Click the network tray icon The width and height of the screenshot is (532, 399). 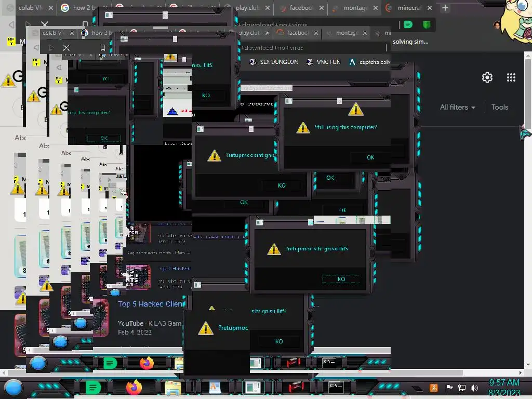click(462, 388)
